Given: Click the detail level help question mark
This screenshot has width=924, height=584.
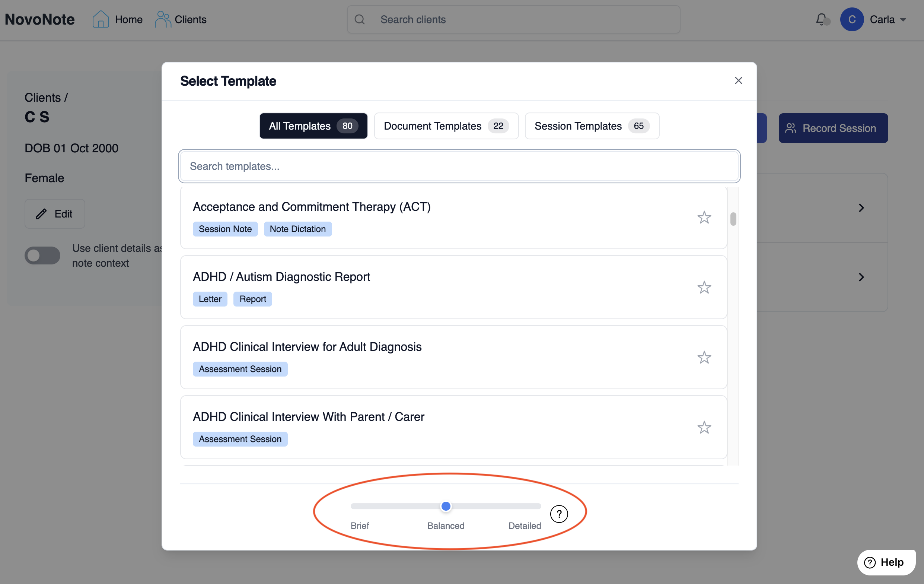Looking at the screenshot, I should tap(558, 514).
